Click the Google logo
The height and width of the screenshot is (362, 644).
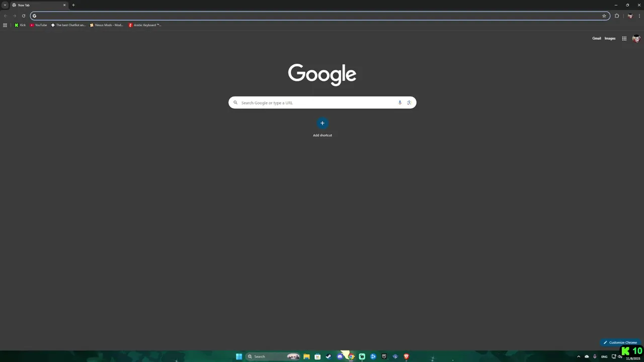322,74
